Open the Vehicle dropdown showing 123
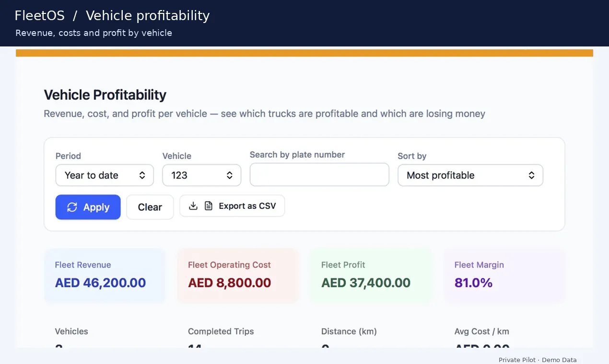 click(201, 175)
